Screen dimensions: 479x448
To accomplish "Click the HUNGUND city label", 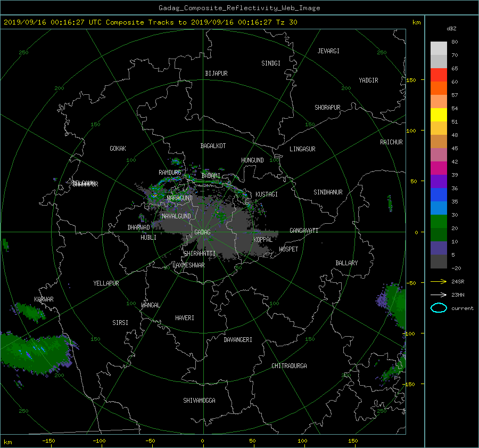I will (252, 160).
